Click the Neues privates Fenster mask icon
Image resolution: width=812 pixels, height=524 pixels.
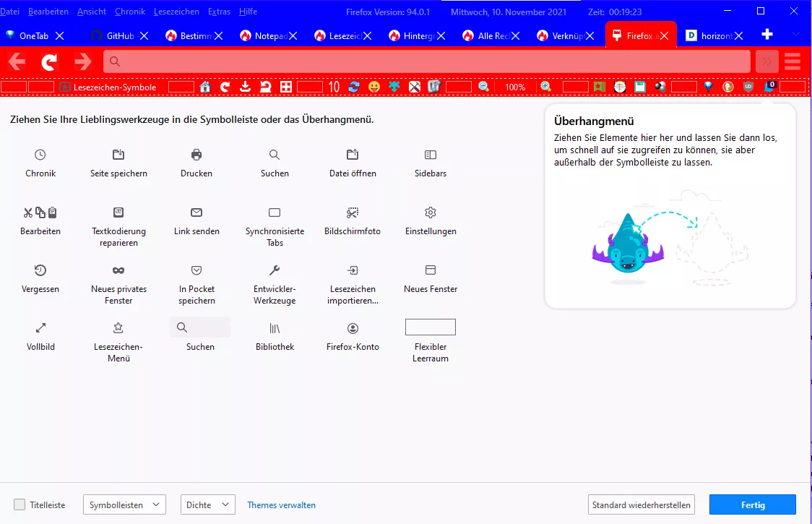coord(118,270)
